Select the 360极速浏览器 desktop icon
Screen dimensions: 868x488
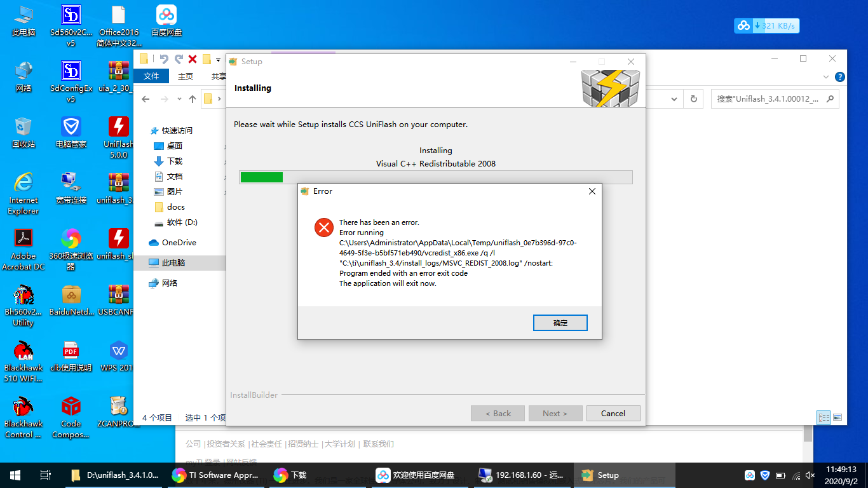point(71,249)
